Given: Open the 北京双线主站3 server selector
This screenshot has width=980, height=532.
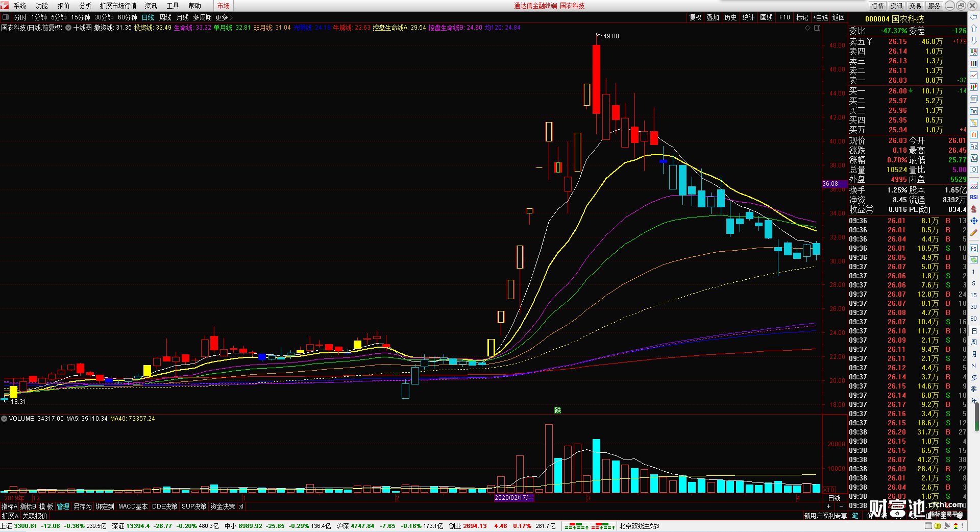Looking at the screenshot, I should [x=639, y=526].
